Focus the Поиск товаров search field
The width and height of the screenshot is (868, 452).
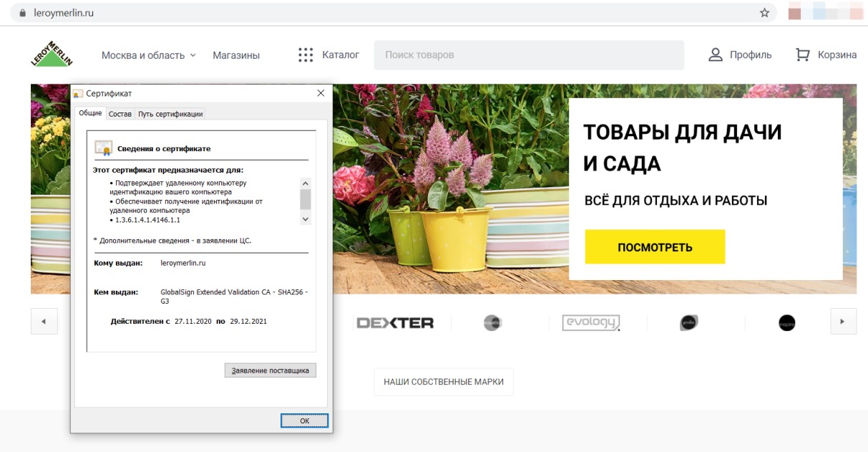pyautogui.click(x=529, y=55)
